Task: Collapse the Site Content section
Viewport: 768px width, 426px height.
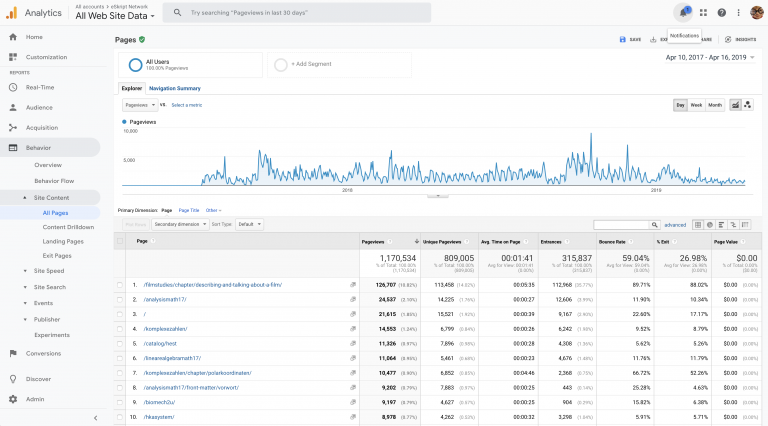Action: coord(25,197)
